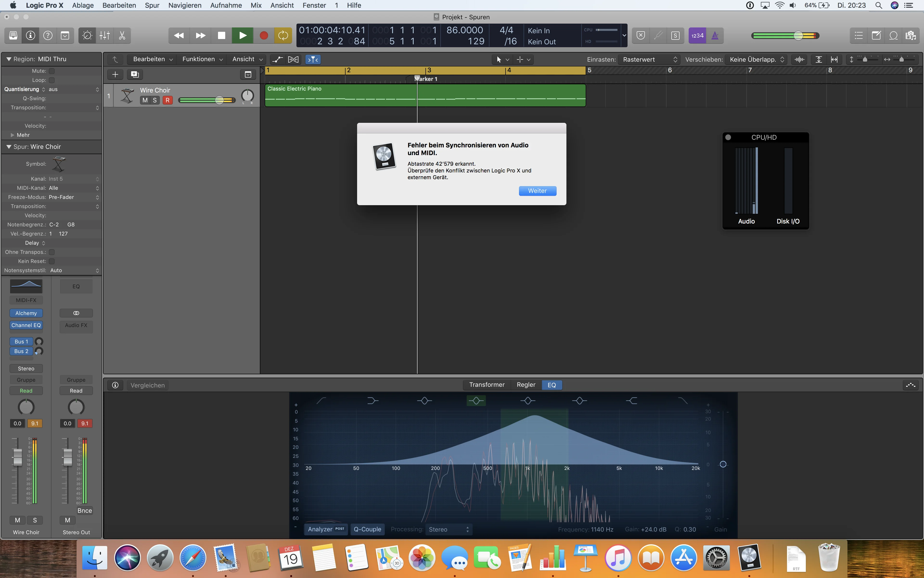Open Smart Controls dial icon
This screenshot has height=578, width=924.
pos(87,36)
